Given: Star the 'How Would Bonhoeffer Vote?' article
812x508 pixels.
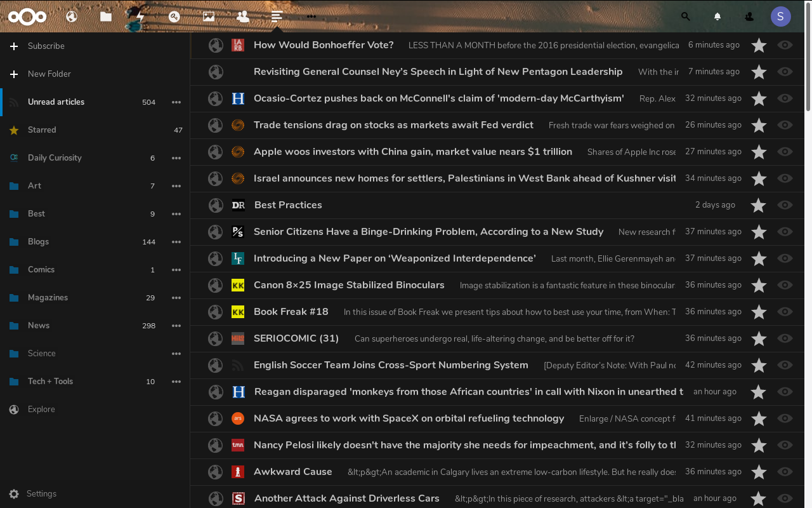Looking at the screenshot, I should pos(759,45).
